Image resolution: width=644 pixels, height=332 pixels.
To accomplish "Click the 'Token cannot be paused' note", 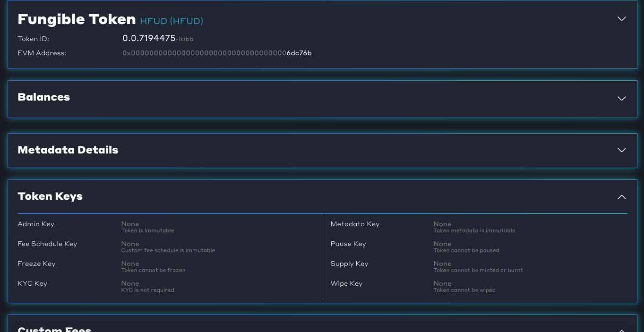I will [466, 250].
